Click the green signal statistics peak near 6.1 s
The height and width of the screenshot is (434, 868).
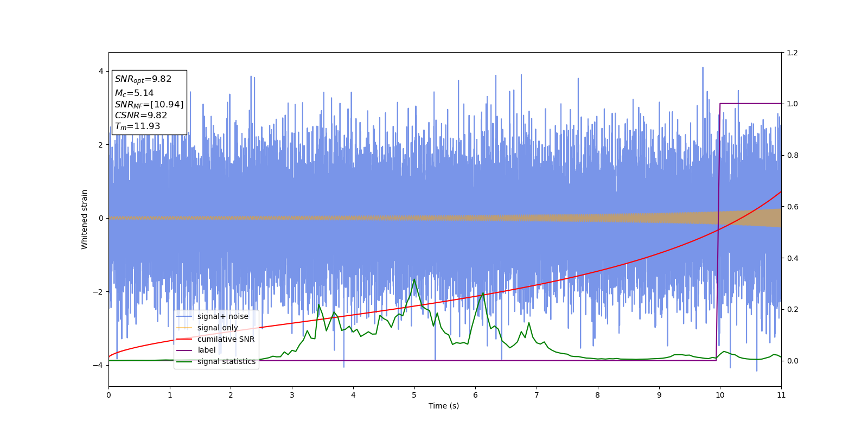(x=483, y=293)
